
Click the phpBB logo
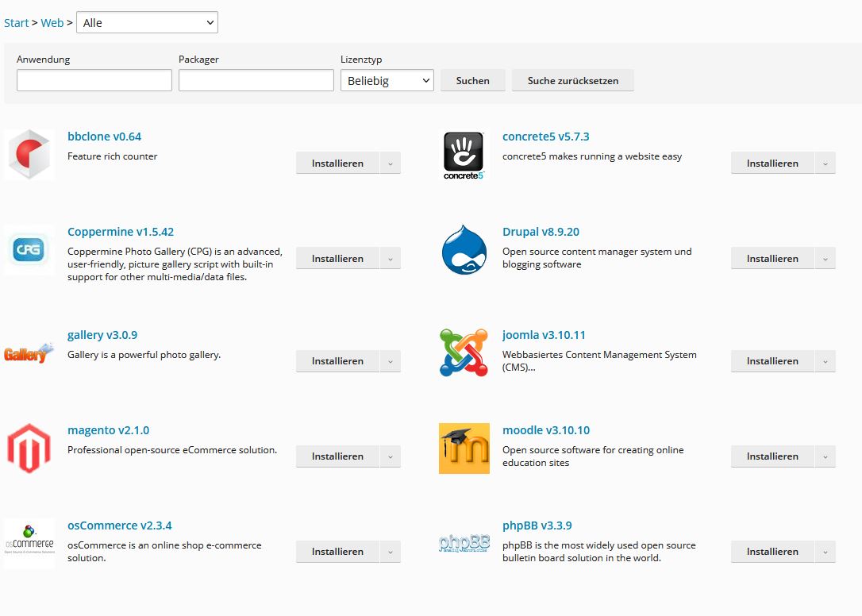pyautogui.click(x=464, y=544)
